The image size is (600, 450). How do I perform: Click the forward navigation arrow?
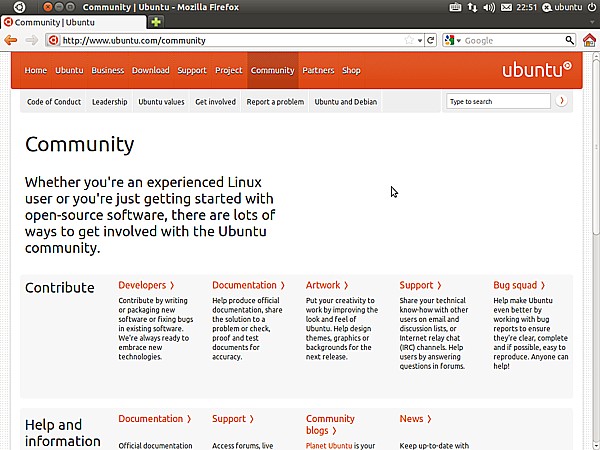point(32,40)
